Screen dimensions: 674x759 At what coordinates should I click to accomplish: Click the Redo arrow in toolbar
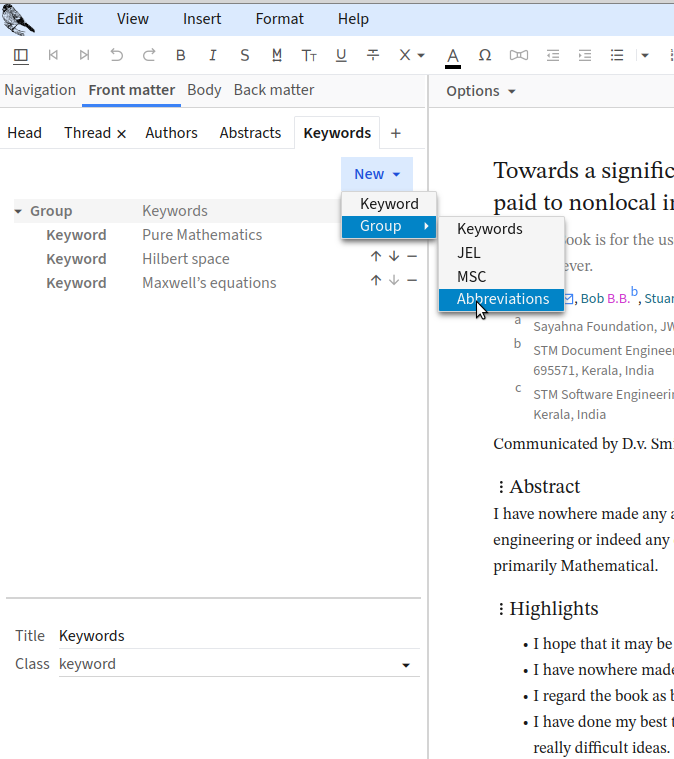[x=149, y=55]
